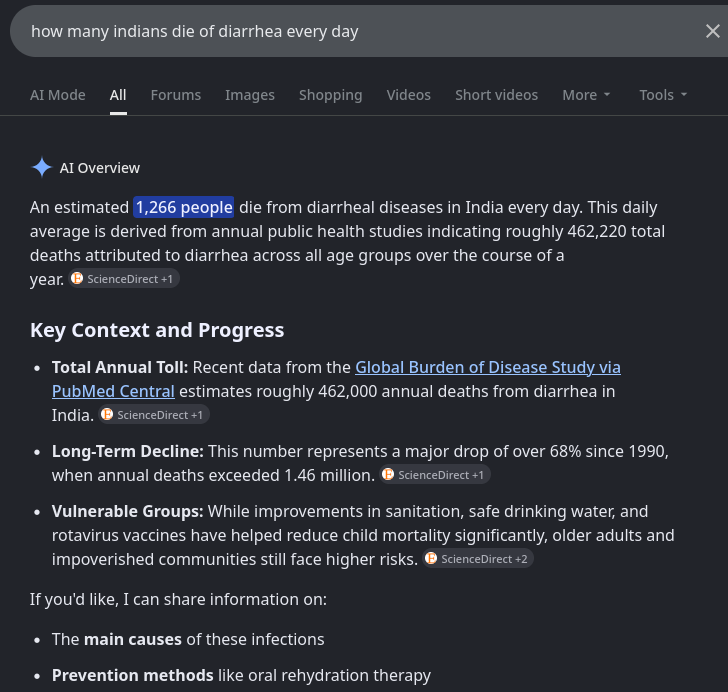The height and width of the screenshot is (692, 728).
Task: Click the 'AI Overview' label
Action: click(99, 168)
